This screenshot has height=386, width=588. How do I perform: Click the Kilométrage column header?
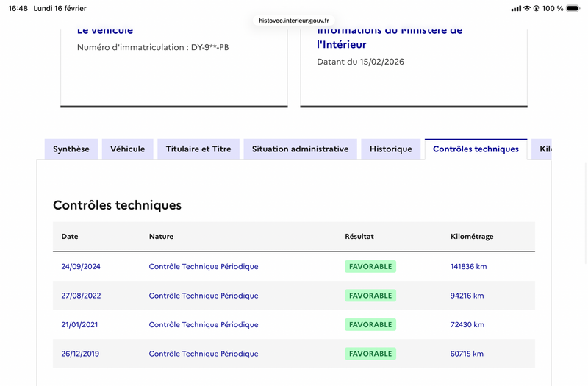point(472,236)
